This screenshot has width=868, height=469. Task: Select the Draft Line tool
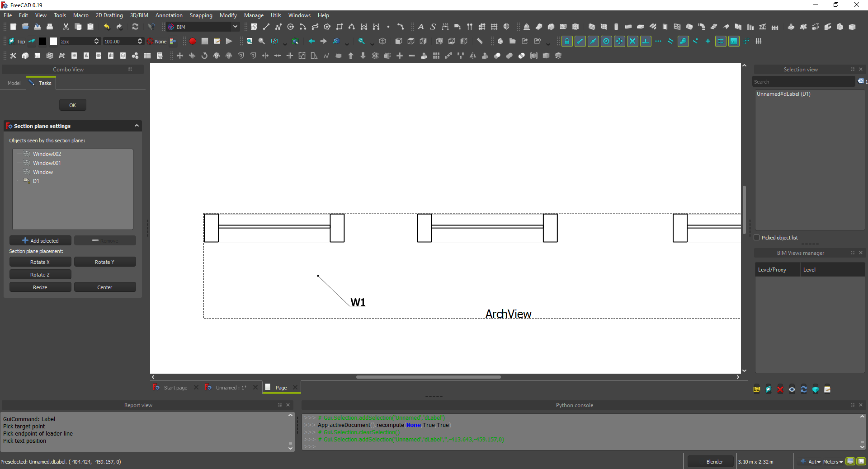[x=266, y=27]
